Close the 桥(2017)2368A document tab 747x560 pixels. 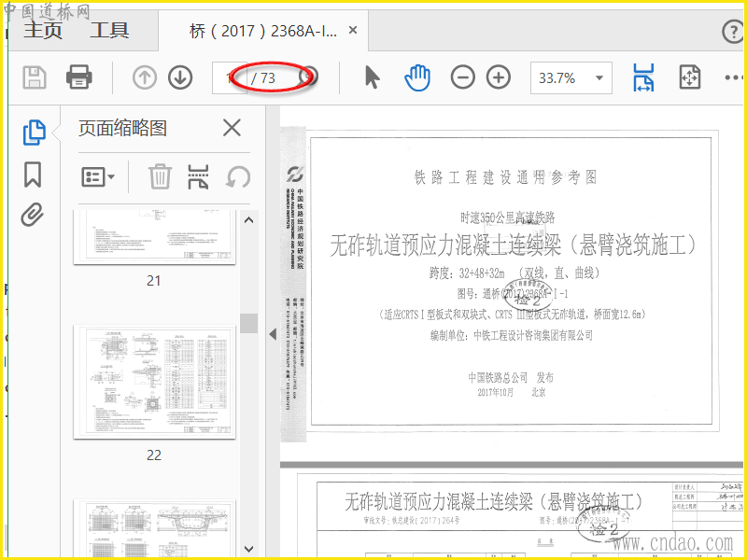pos(353,31)
